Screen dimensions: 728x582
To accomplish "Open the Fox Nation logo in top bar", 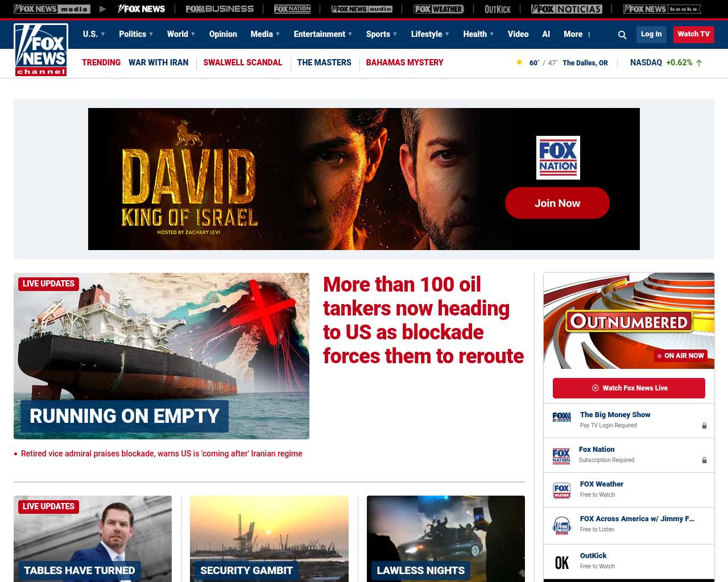I will 292,9.
